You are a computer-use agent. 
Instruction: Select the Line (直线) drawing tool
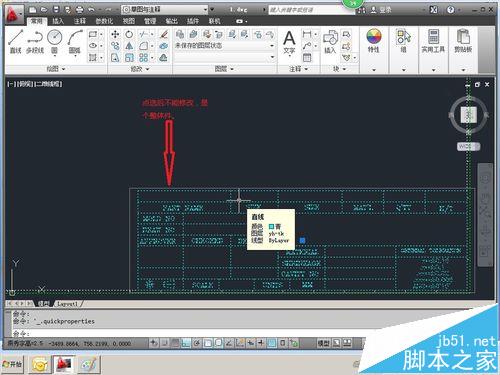pos(16,41)
